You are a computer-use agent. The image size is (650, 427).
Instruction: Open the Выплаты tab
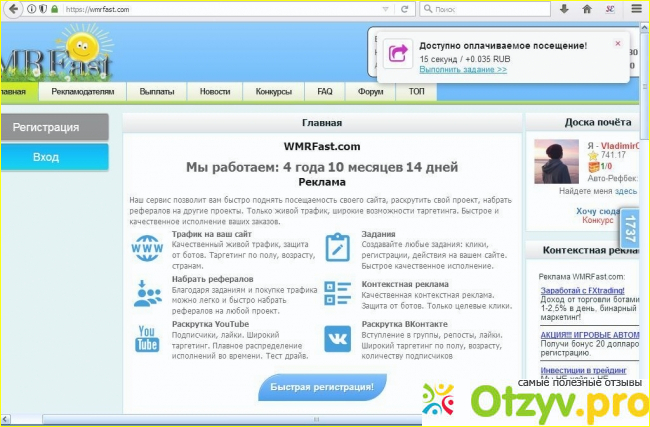[x=158, y=91]
